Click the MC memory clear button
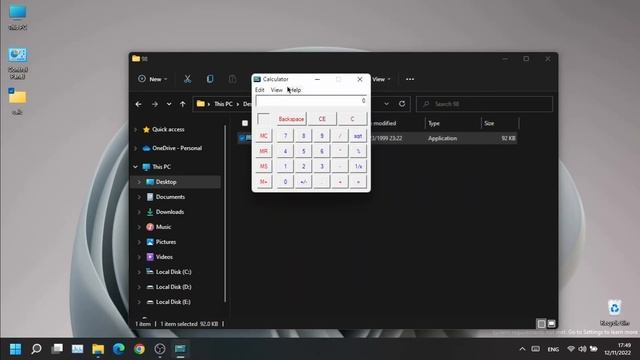The height and width of the screenshot is (360, 640). click(264, 136)
